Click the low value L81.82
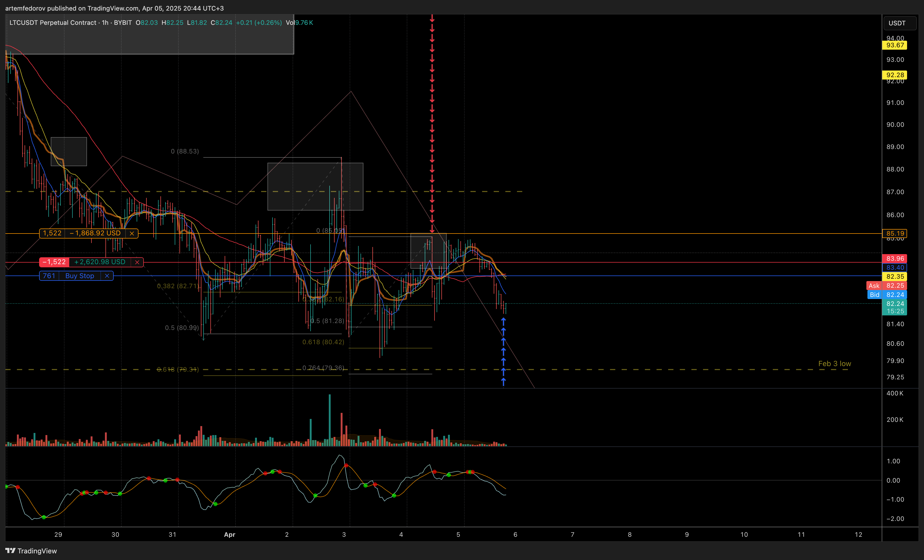Image resolution: width=924 pixels, height=560 pixels. (197, 23)
